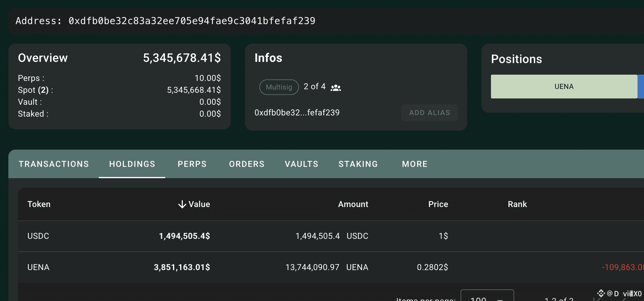644x301 pixels.
Task: Click the UENA token row name
Action: (38, 267)
